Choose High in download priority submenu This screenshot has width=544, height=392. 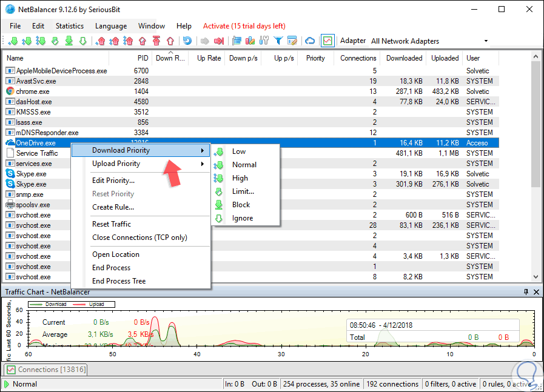coord(246,178)
